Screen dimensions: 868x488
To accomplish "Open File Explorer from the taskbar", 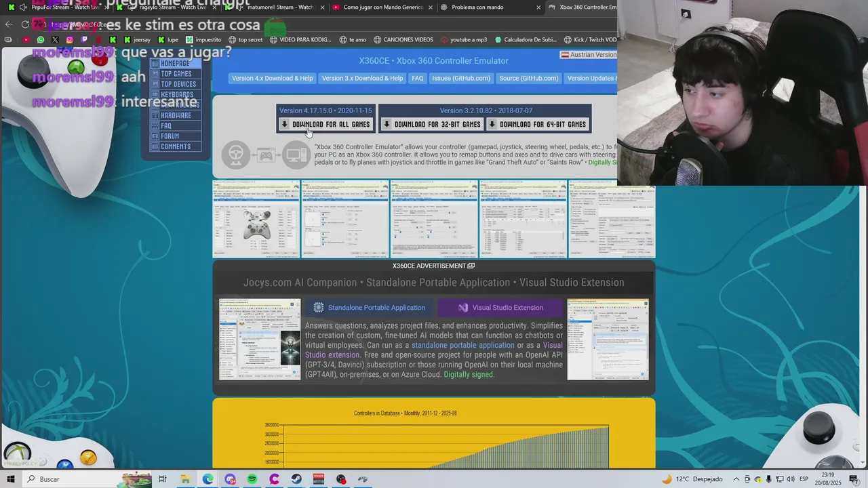I will [x=185, y=479].
